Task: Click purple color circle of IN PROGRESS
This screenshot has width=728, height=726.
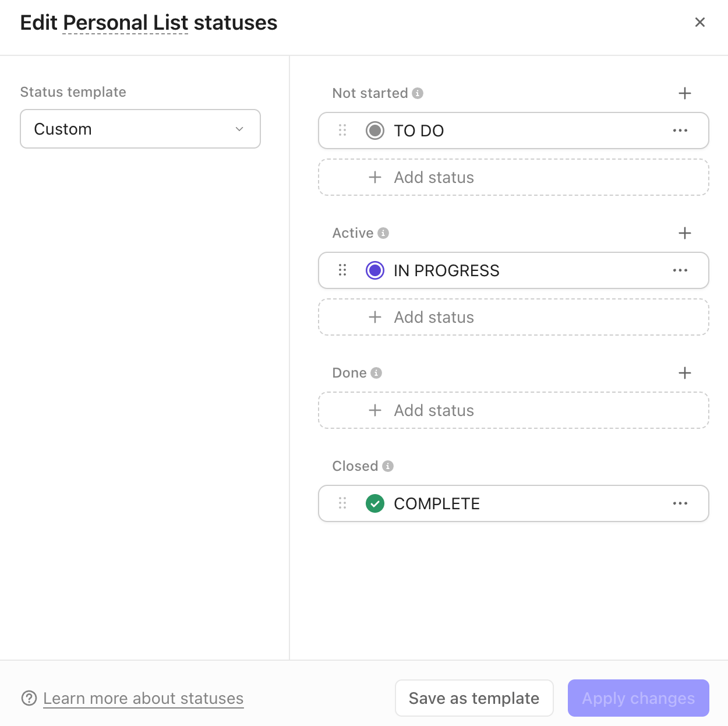Action: pos(374,270)
